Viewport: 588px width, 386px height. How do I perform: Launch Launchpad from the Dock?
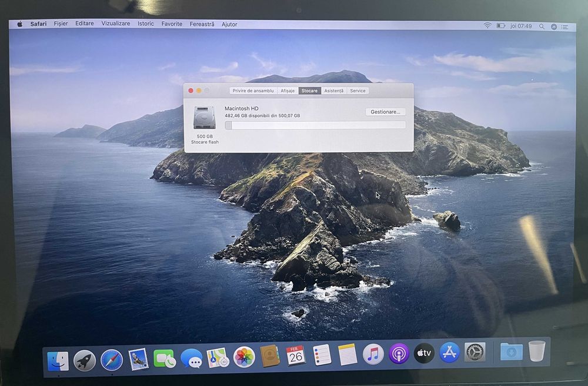pos(84,361)
